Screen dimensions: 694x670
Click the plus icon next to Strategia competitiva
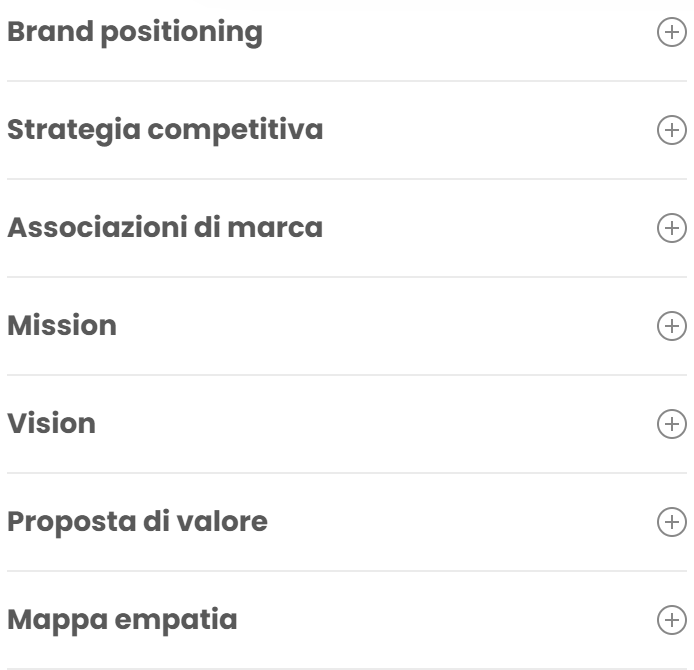click(671, 130)
